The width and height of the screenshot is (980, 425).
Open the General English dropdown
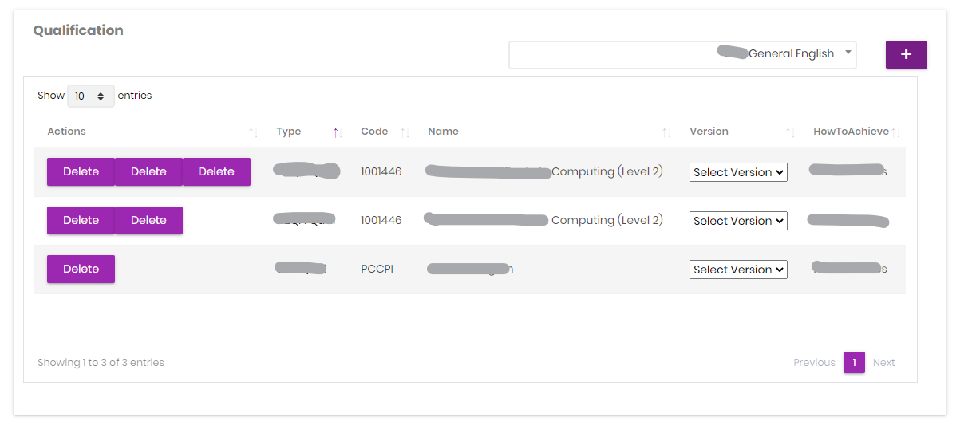click(x=682, y=54)
